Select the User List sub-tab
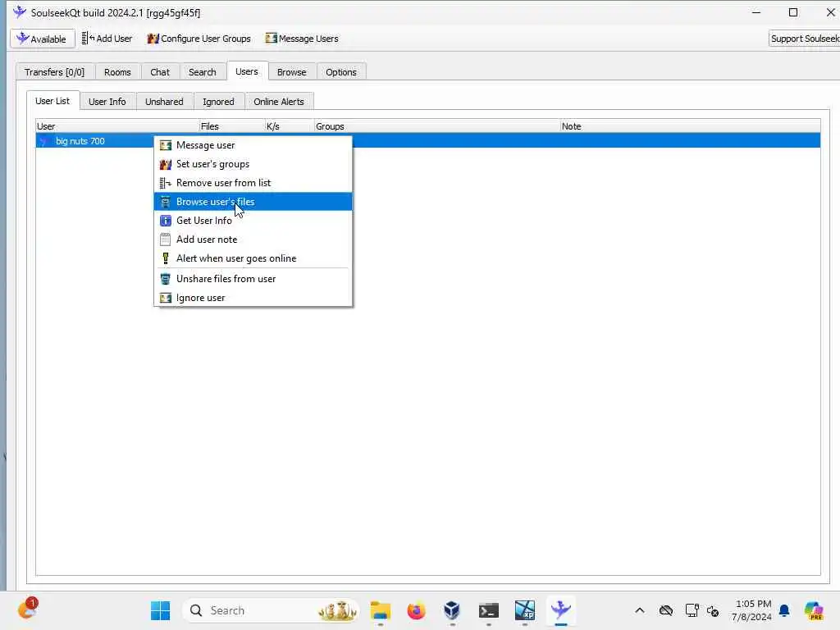Image resolution: width=840 pixels, height=630 pixels. pyautogui.click(x=52, y=101)
